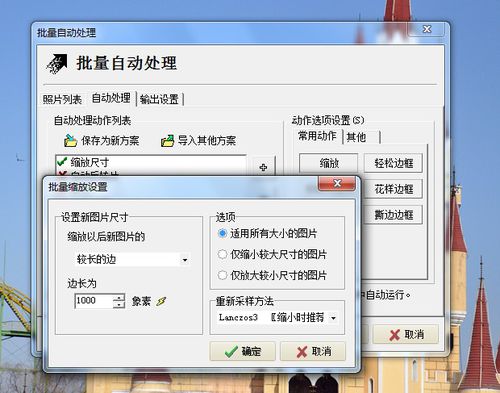Click the import other scheme folder icon
The height and width of the screenshot is (393, 500).
[168, 141]
